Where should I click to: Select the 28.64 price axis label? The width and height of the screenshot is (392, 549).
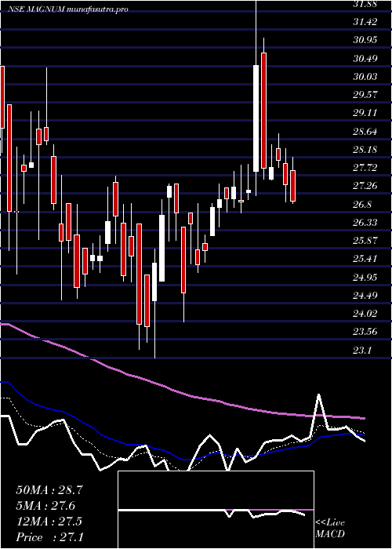pyautogui.click(x=365, y=132)
